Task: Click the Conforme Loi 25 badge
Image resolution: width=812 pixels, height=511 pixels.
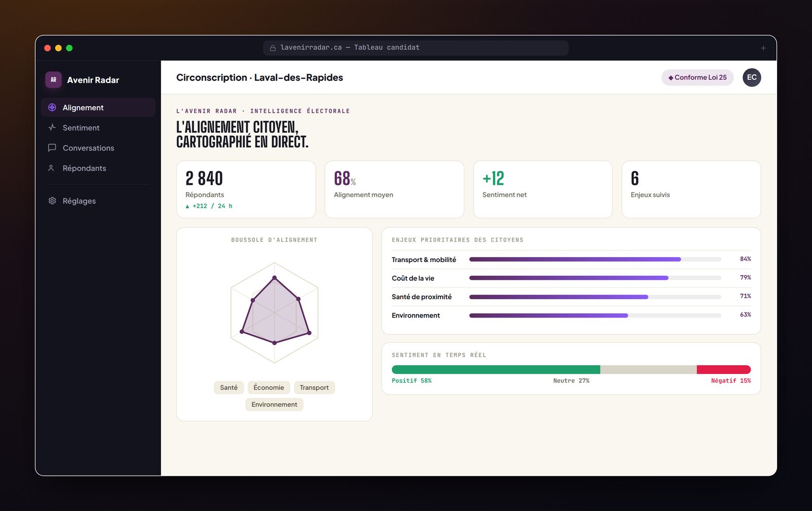Action: click(697, 77)
